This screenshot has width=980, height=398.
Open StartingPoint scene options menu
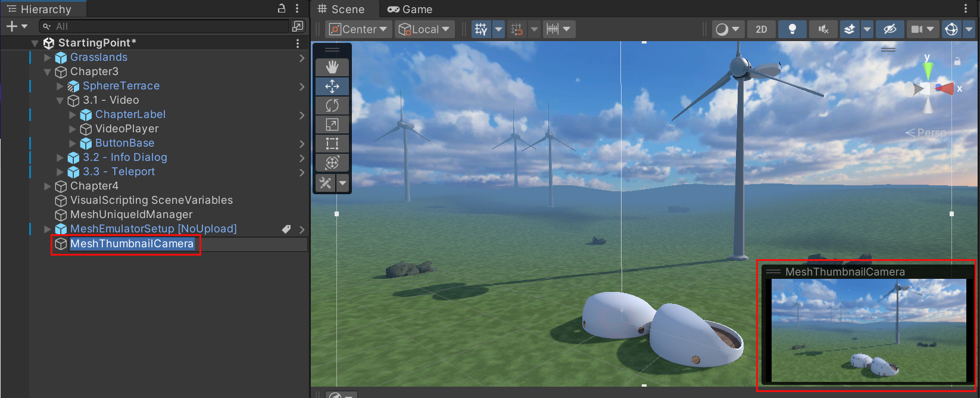pos(298,43)
